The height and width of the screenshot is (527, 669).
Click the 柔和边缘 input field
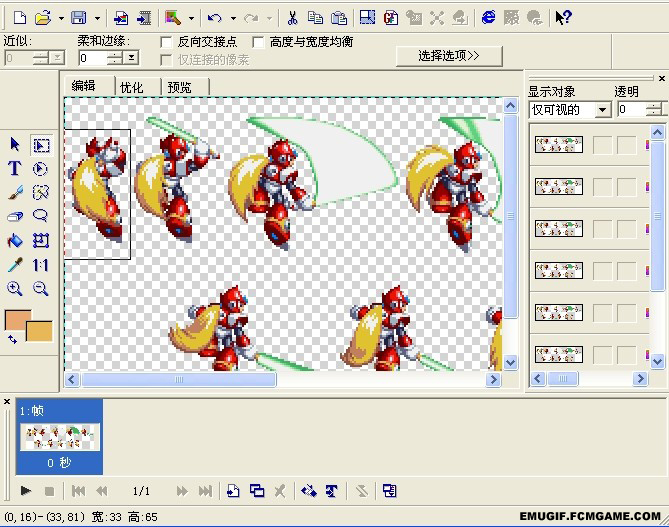coord(93,58)
